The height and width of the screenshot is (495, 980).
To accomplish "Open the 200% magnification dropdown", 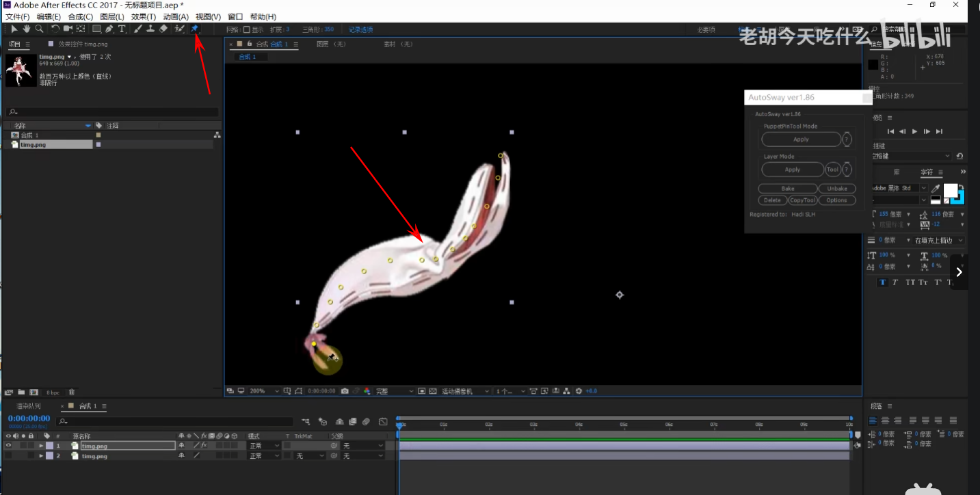I will [x=265, y=391].
